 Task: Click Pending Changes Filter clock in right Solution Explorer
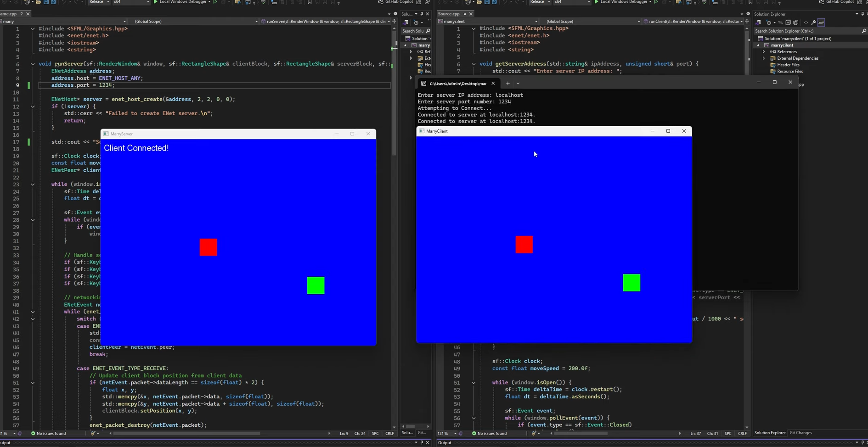(x=769, y=22)
